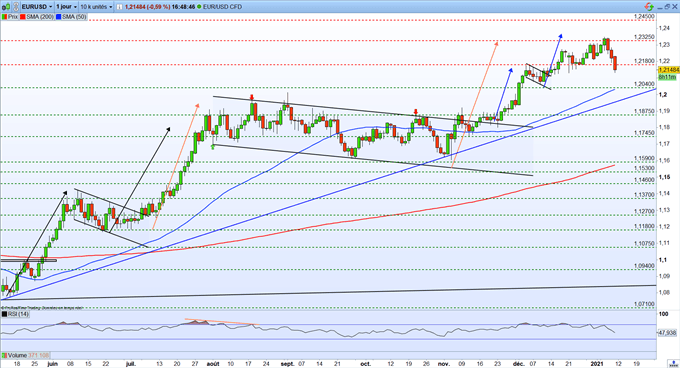Click the RSI value 47,938 tag

(x=667, y=333)
